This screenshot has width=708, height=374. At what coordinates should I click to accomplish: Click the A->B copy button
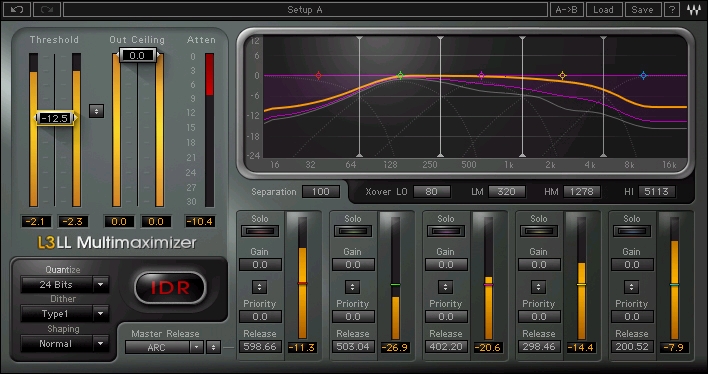tap(567, 9)
